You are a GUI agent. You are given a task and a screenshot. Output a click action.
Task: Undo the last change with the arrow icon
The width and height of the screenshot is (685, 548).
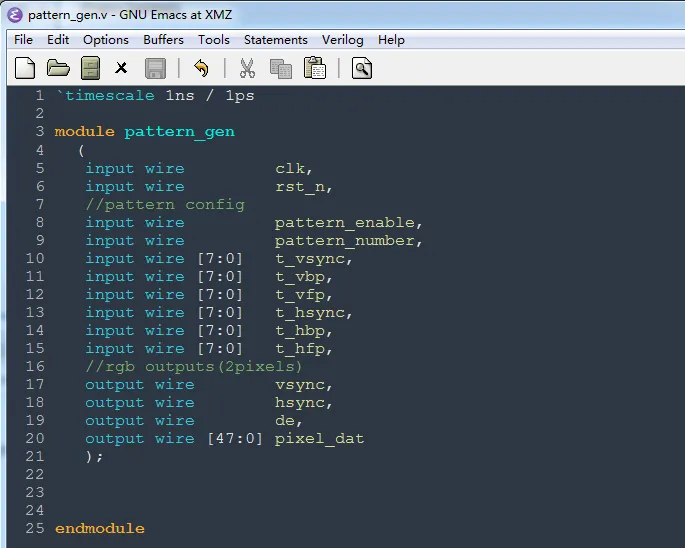[201, 68]
